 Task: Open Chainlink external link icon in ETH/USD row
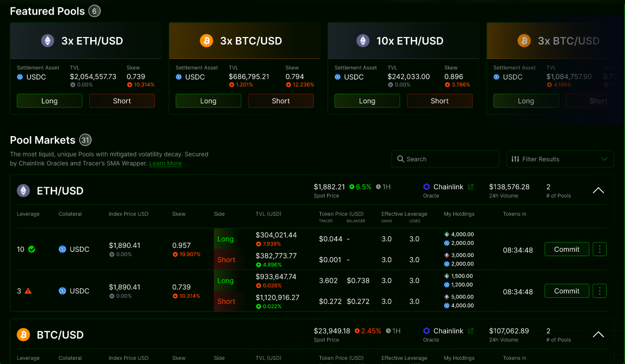tap(471, 187)
